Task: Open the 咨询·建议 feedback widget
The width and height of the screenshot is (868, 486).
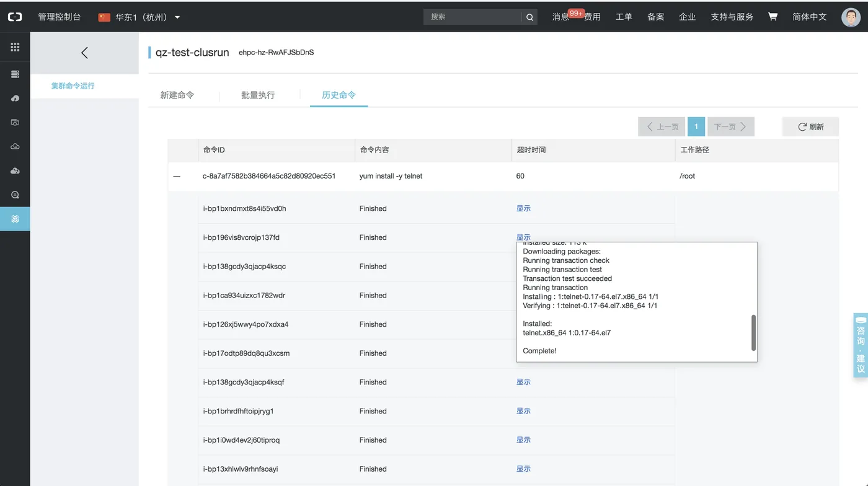Action: [861, 345]
